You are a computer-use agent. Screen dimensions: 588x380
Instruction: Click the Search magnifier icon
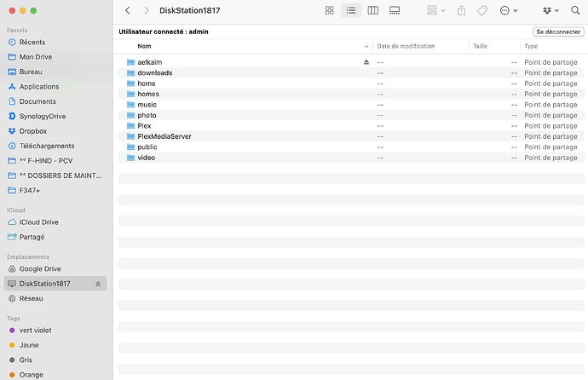[x=575, y=10]
